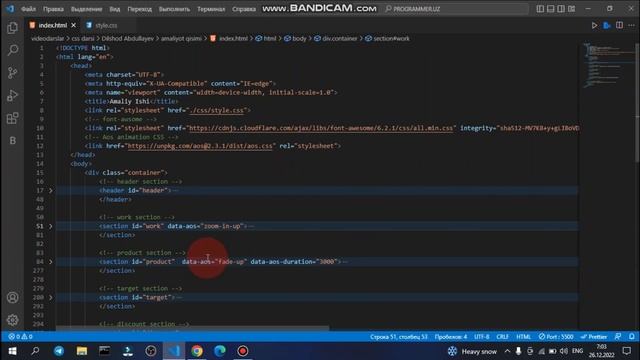
Task: Click UTF-8 encoding status item
Action: tap(482, 337)
